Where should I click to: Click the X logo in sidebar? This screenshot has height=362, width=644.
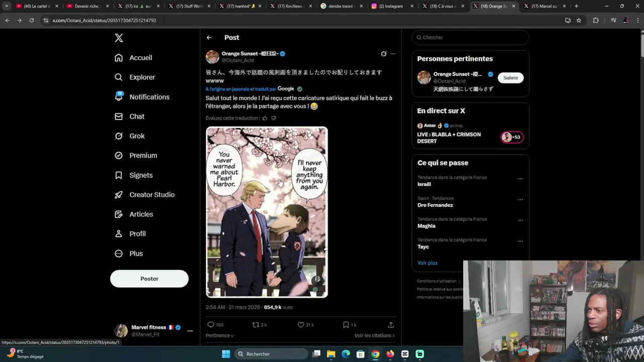point(119,38)
